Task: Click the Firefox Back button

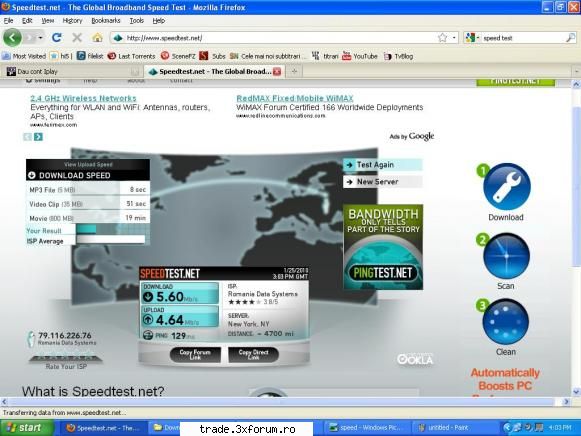Action: pyautogui.click(x=12, y=37)
